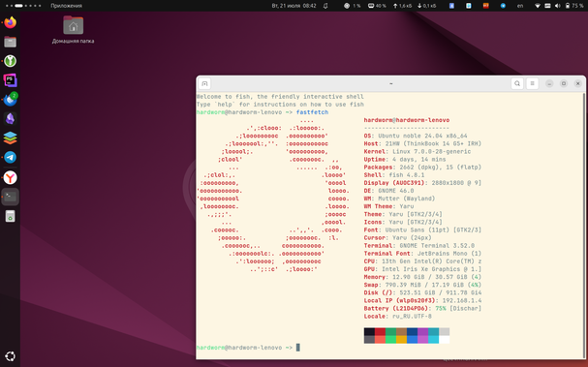
Task: Click the Shell: fish 4.0.1 line
Action: pos(394,175)
